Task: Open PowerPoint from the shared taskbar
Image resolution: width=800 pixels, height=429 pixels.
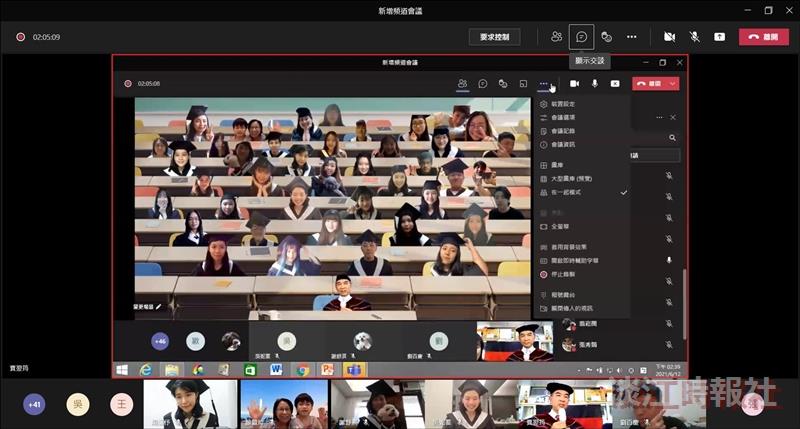Action: coord(328,370)
